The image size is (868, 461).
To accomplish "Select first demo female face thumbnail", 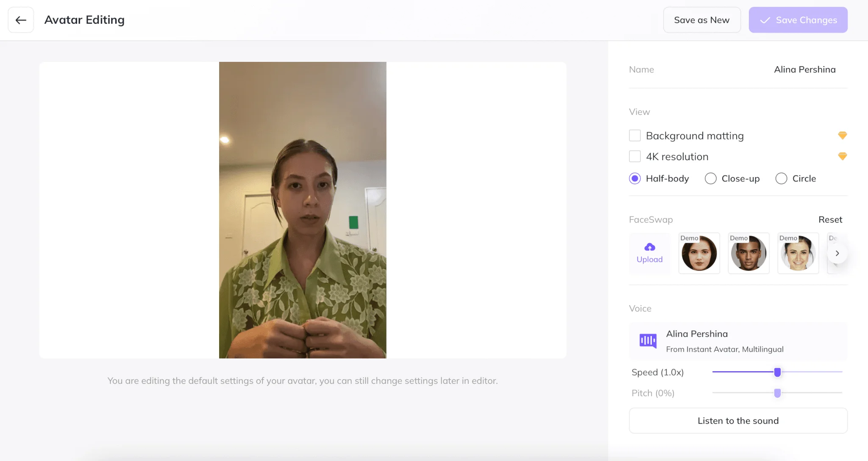I will (699, 253).
